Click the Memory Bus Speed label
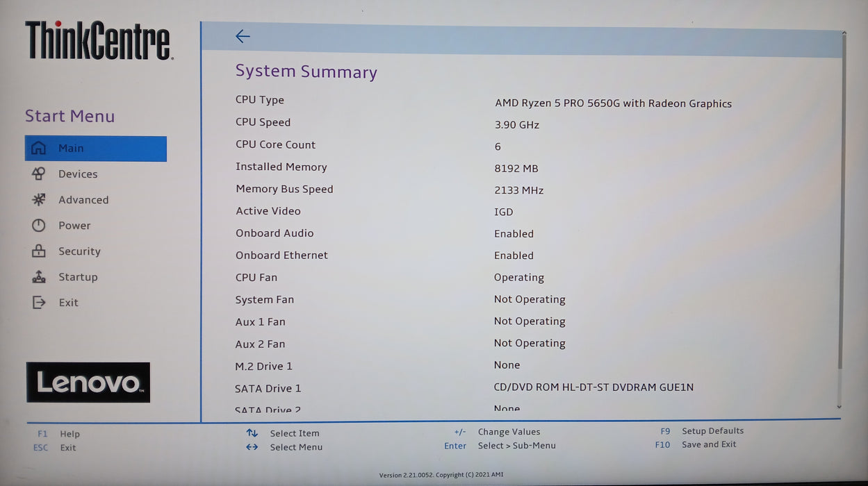This screenshot has width=868, height=486. click(284, 189)
